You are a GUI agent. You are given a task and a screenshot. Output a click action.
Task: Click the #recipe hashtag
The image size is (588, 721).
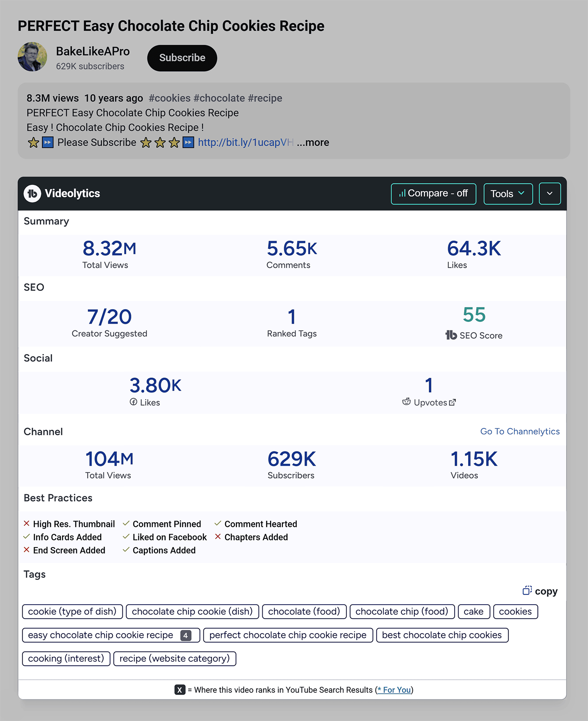pyautogui.click(x=265, y=98)
